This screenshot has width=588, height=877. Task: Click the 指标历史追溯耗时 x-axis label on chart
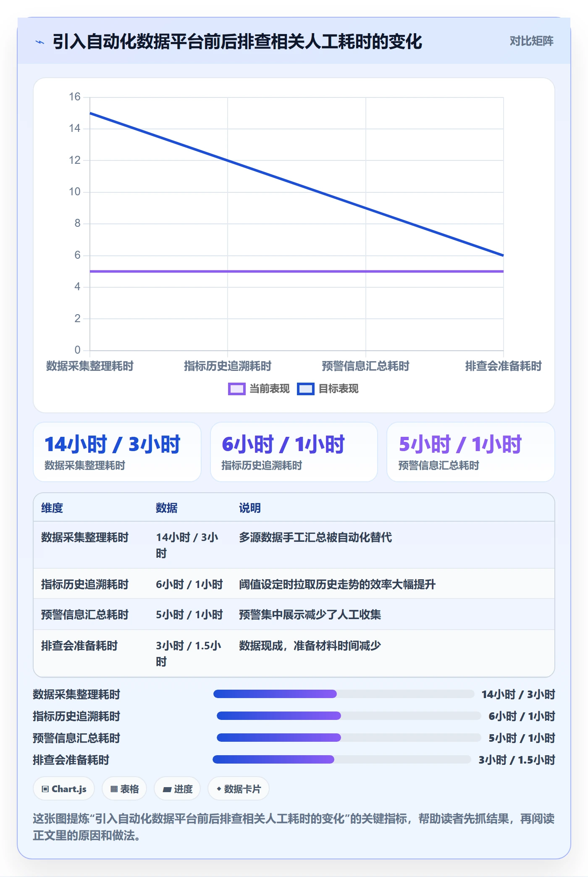click(228, 366)
